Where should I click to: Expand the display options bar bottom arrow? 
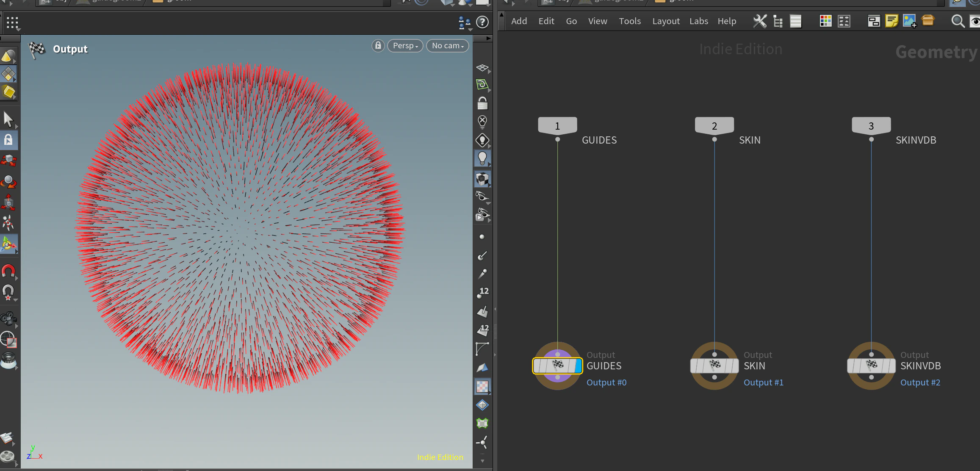(482, 461)
